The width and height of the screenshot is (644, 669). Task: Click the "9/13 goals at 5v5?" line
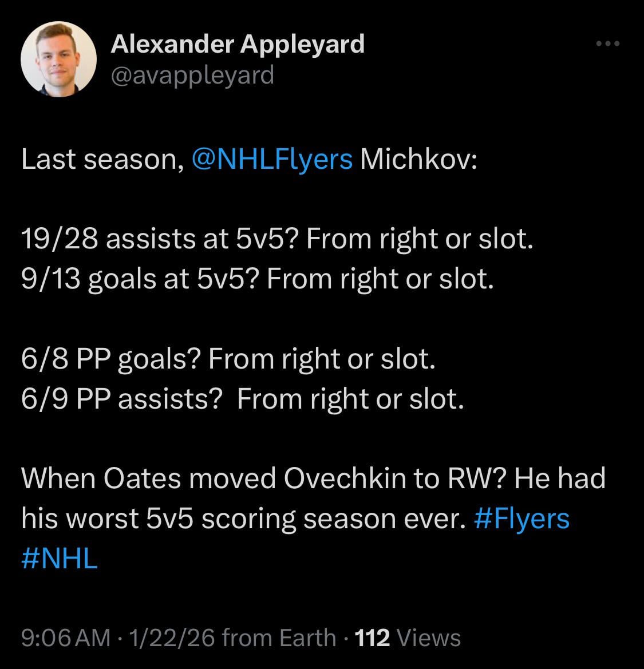[139, 279]
